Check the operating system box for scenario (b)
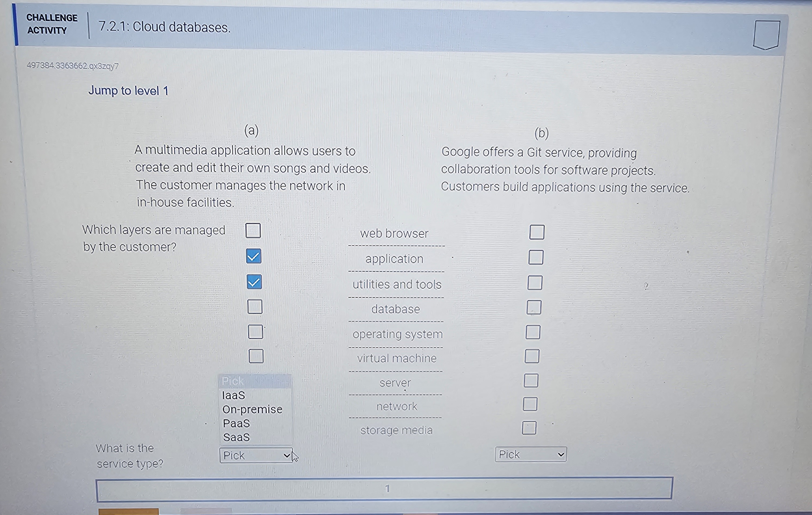This screenshot has height=515, width=812. coord(533,332)
